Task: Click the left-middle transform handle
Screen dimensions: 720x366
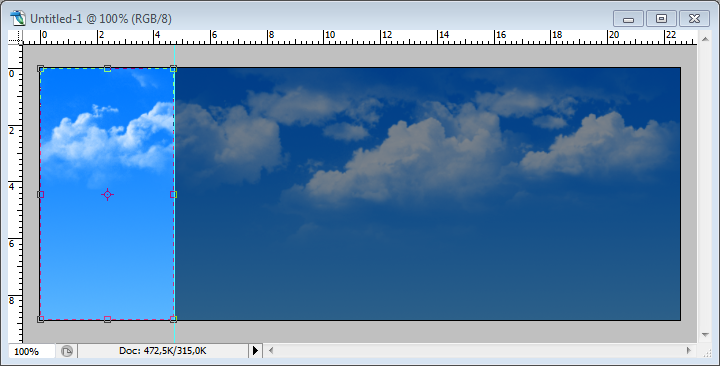Action: [40, 195]
